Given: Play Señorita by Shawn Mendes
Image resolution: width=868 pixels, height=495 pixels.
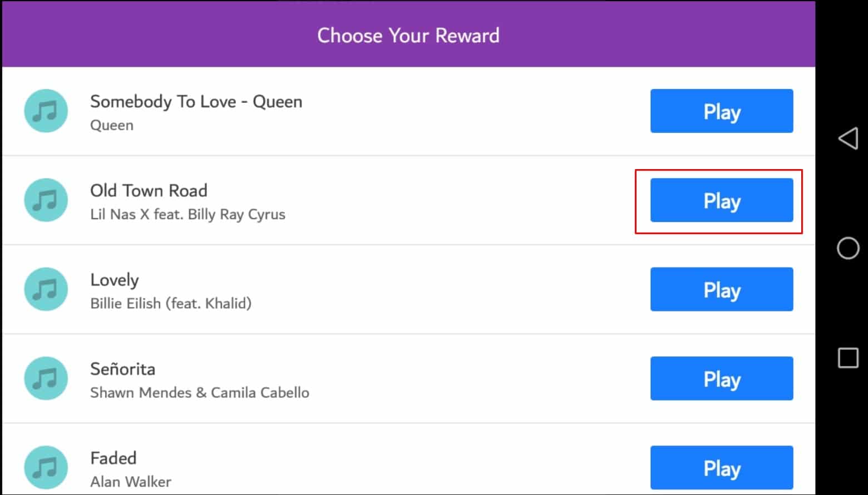Looking at the screenshot, I should [x=721, y=378].
